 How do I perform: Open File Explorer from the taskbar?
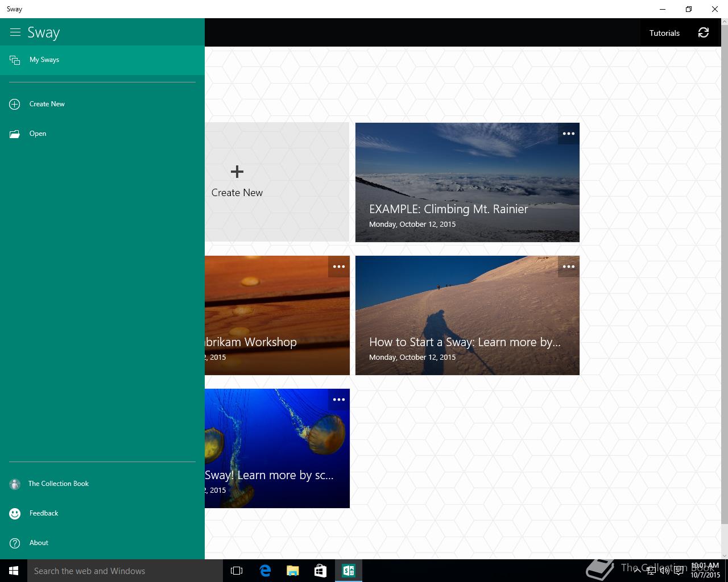click(292, 571)
